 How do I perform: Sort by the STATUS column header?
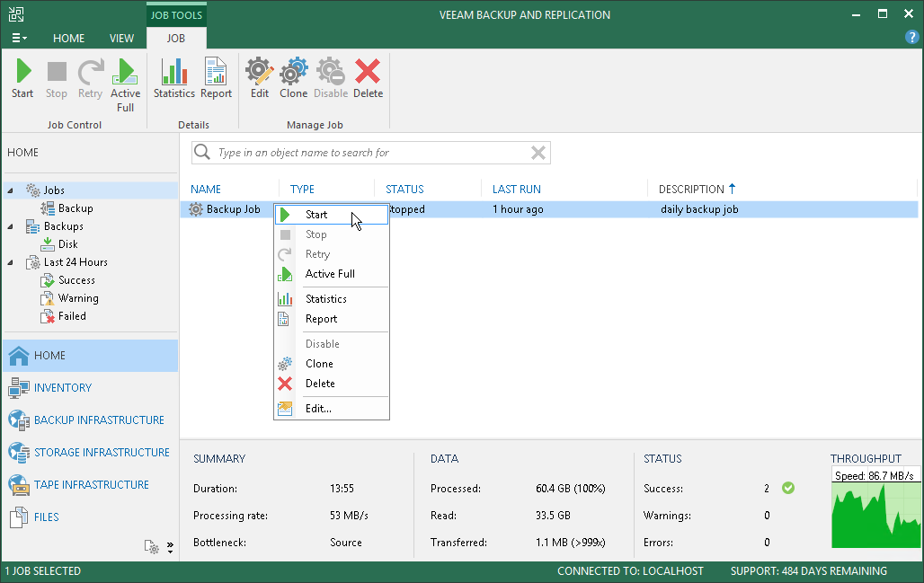coord(404,189)
